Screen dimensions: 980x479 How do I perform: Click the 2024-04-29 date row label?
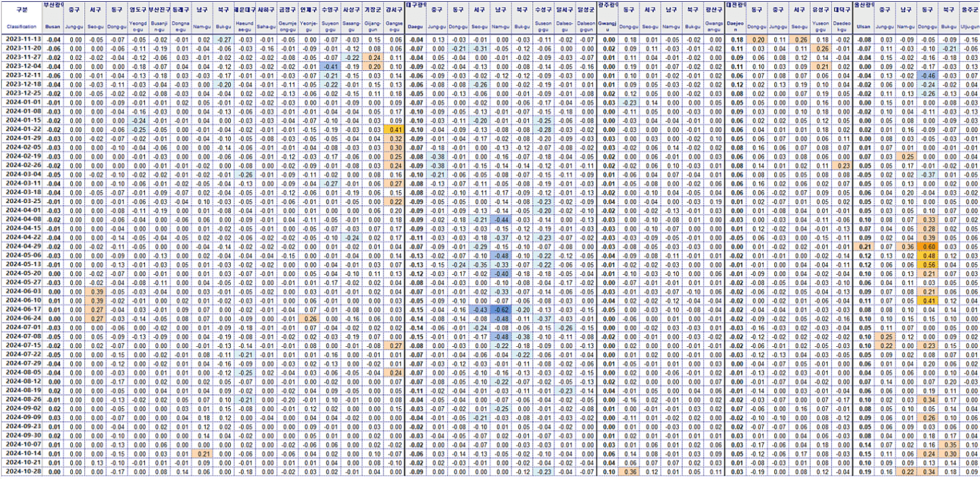point(21,245)
